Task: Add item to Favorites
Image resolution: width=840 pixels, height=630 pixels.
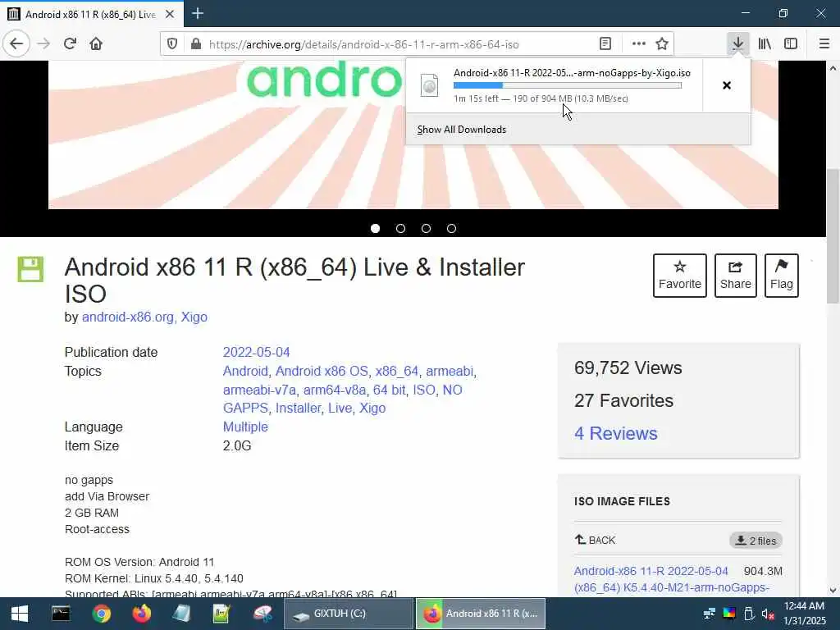Action: click(x=680, y=276)
